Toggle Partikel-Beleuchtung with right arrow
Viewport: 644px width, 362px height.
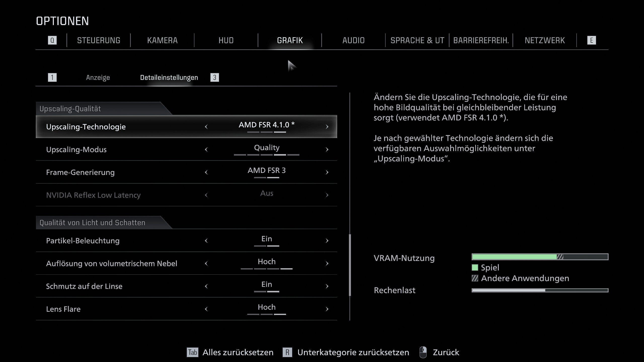(327, 241)
